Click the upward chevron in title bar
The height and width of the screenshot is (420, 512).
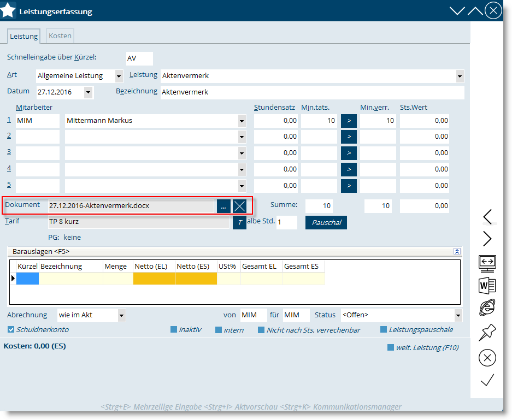click(475, 11)
